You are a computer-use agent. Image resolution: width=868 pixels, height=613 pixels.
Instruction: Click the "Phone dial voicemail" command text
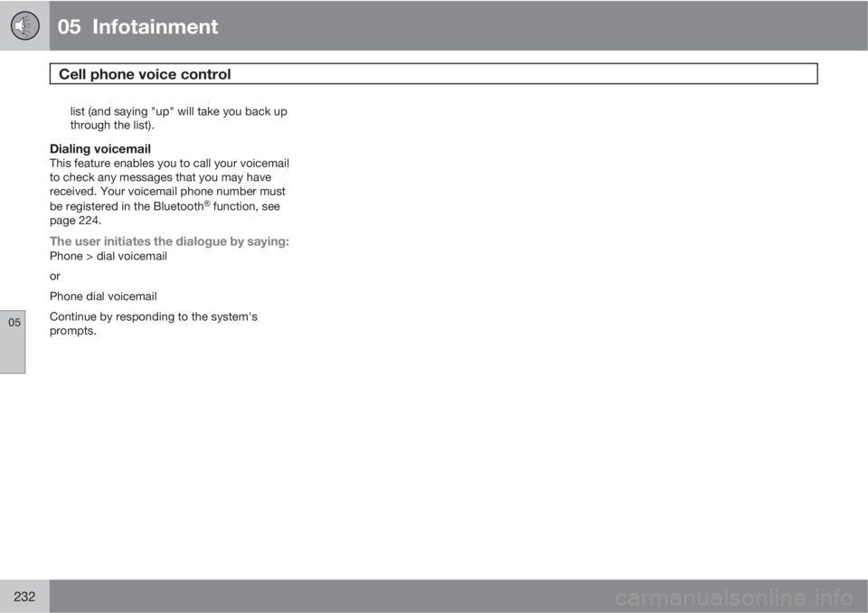[x=102, y=296]
